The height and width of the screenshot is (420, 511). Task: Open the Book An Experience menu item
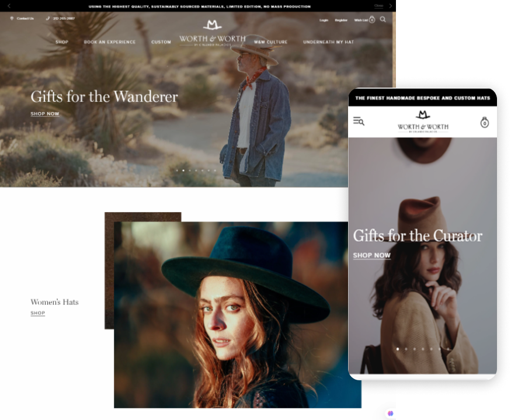click(x=110, y=42)
